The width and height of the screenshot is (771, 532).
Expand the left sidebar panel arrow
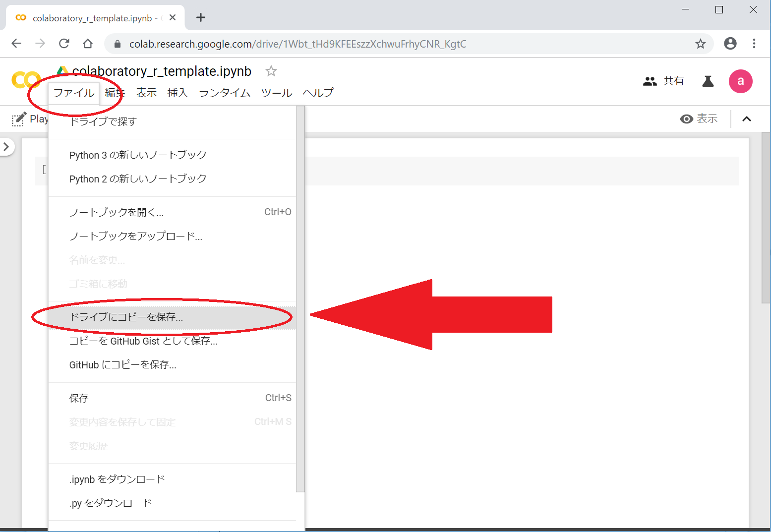tap(6, 147)
